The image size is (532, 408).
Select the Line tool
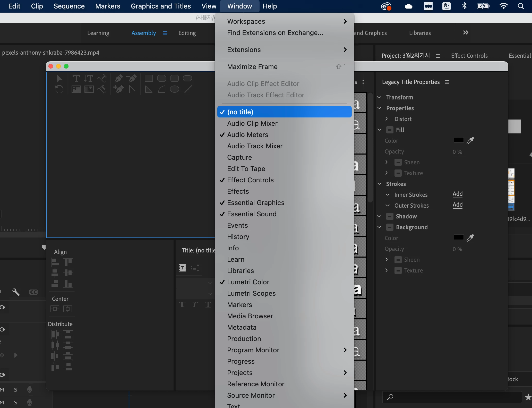coord(188,89)
